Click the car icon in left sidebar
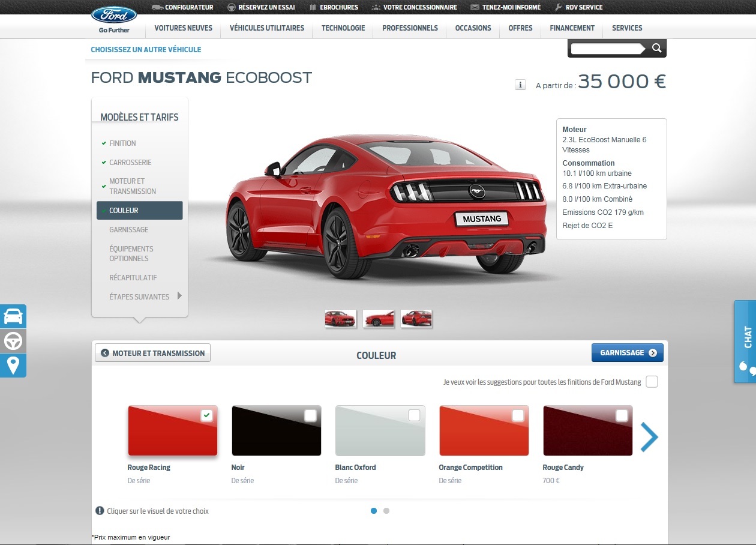The width and height of the screenshot is (756, 545). tap(13, 316)
